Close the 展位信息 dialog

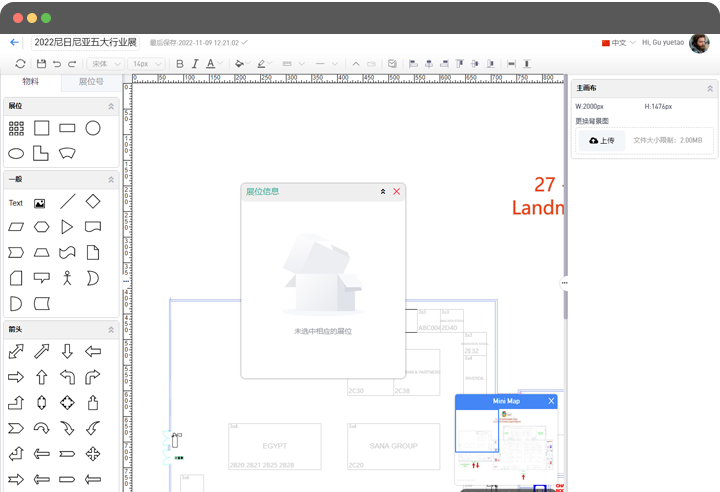pos(396,191)
